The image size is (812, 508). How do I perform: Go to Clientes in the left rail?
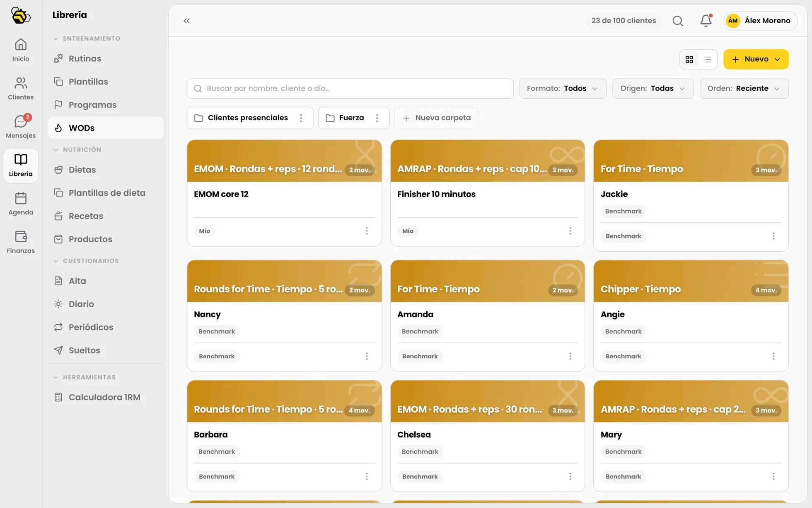tap(21, 88)
